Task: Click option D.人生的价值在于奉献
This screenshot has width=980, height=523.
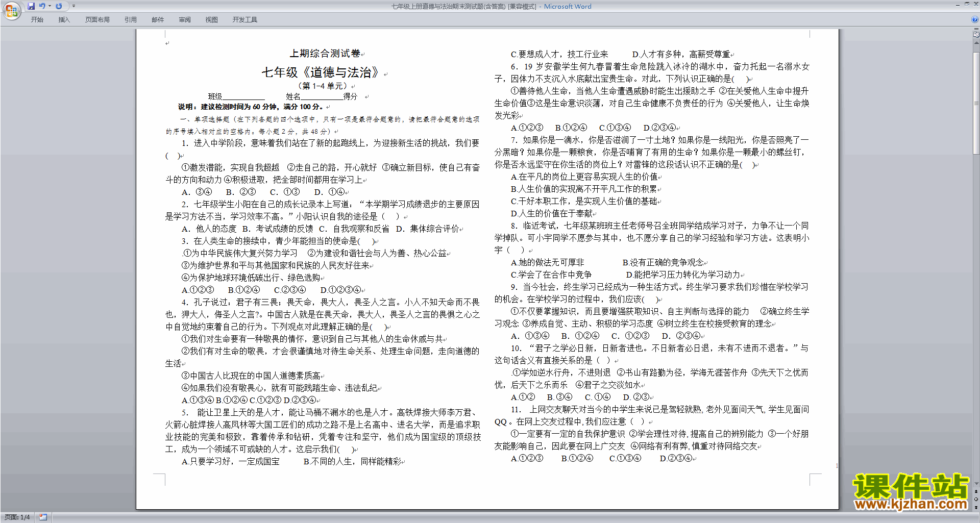Action: (x=551, y=214)
